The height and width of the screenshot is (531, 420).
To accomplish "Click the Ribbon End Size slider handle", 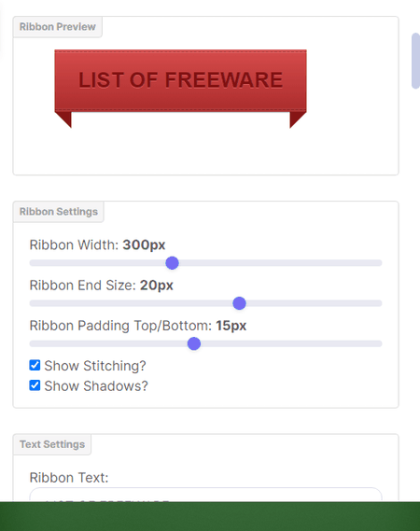I will (240, 303).
